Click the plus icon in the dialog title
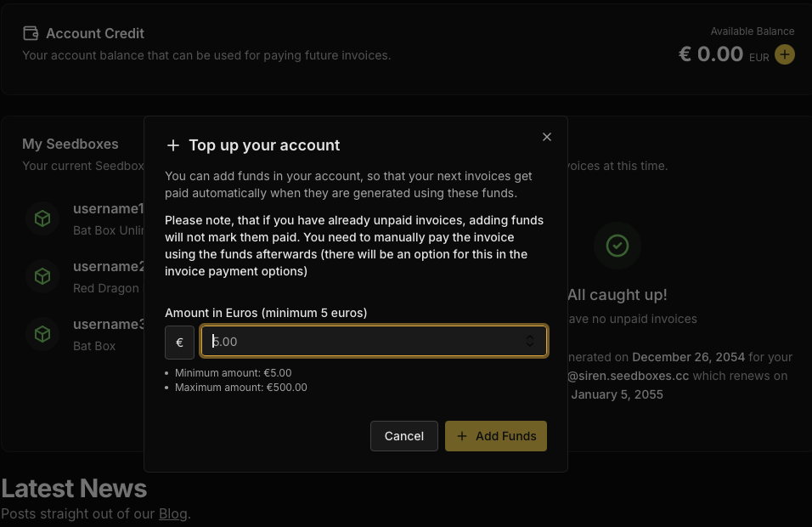 point(173,145)
